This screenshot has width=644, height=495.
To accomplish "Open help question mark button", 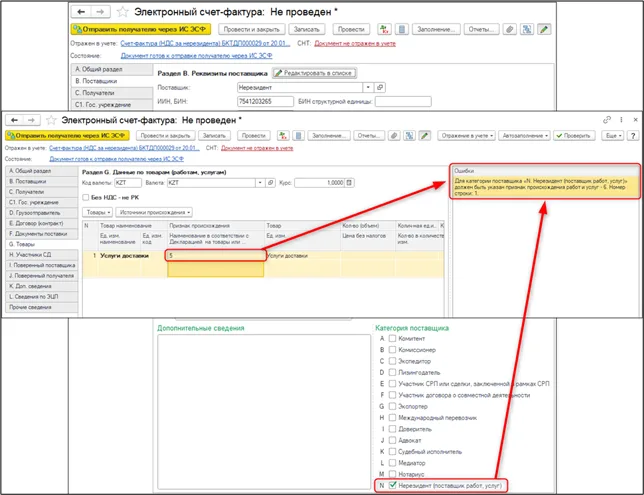I will [x=633, y=136].
